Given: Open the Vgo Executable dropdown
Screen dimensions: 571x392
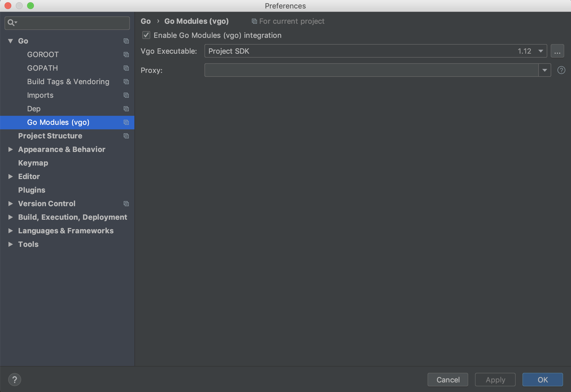Looking at the screenshot, I should [540, 51].
